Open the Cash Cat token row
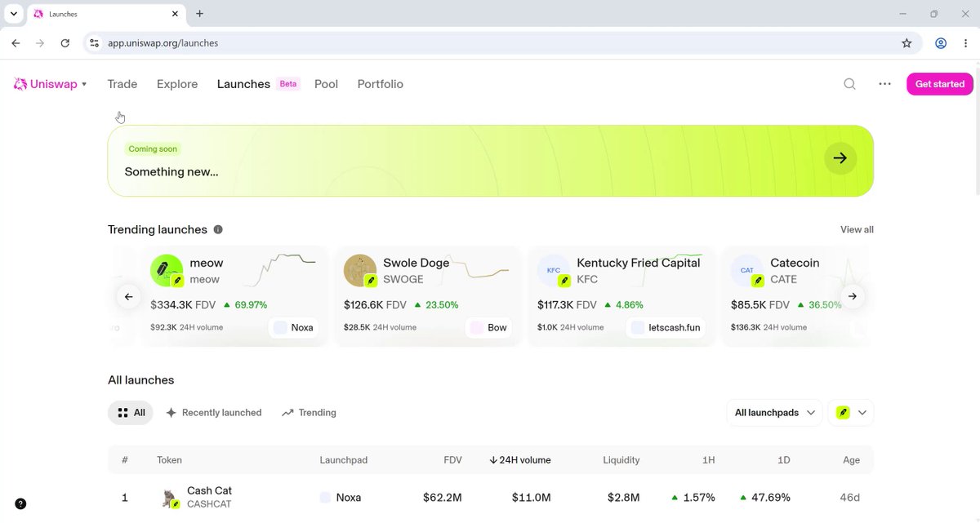Image resolution: width=980 pixels, height=523 pixels. (x=491, y=497)
